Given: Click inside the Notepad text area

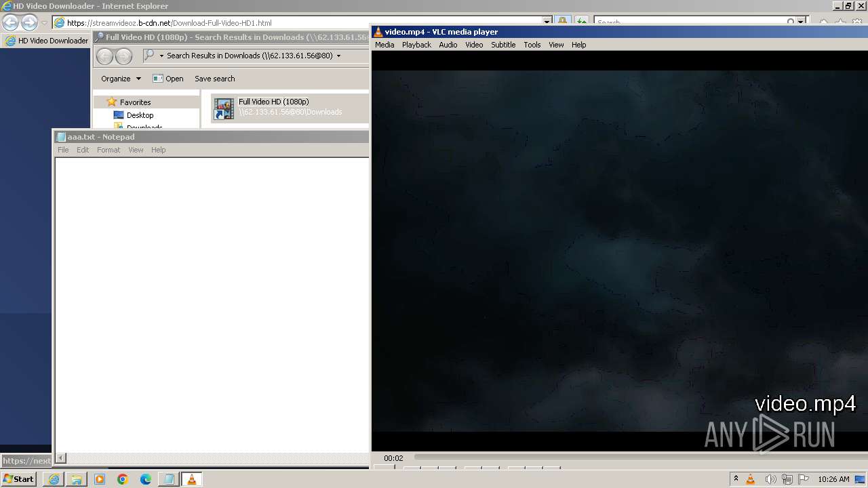Looking at the screenshot, I should click(x=212, y=304).
